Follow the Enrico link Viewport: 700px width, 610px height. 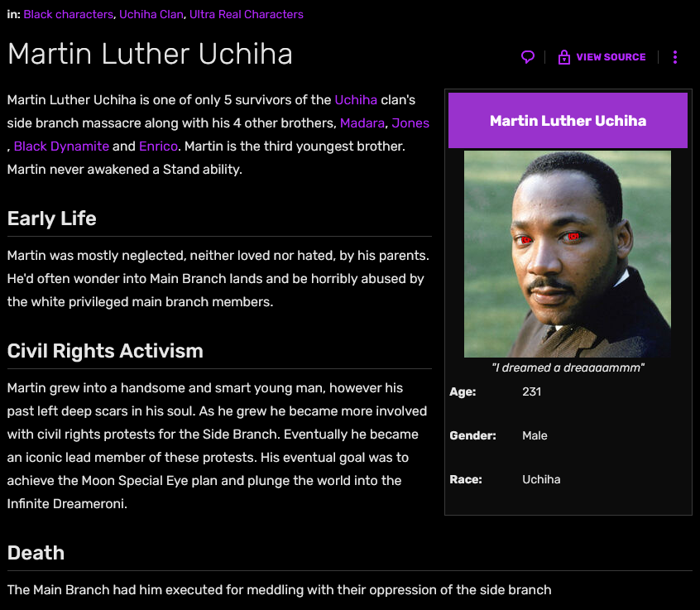click(x=159, y=146)
